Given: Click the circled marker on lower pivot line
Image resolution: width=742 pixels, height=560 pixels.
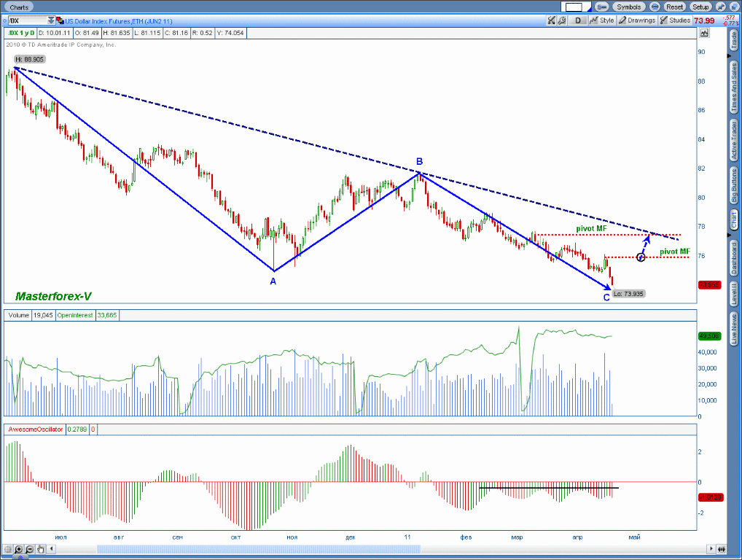Looking at the screenshot, I should pyautogui.click(x=641, y=257).
